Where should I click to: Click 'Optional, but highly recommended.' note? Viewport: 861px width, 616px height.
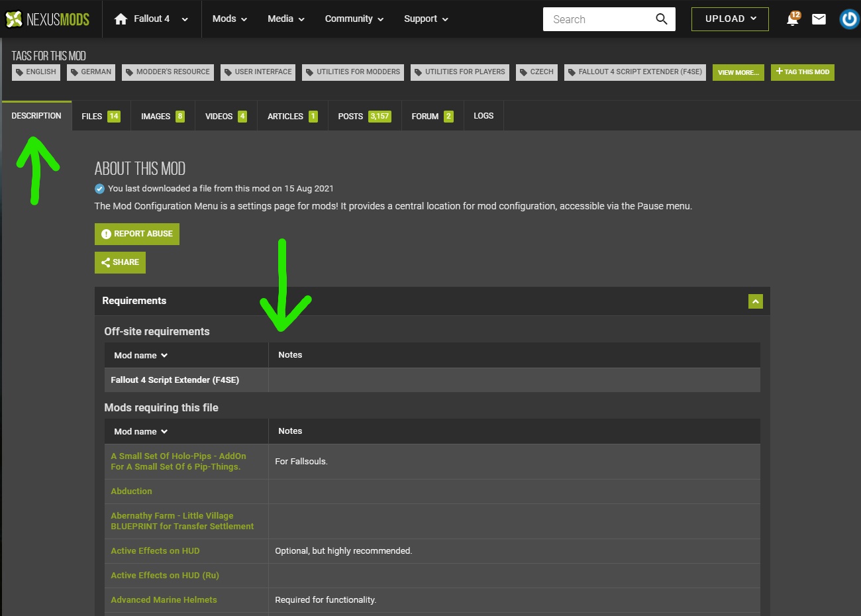pyautogui.click(x=344, y=551)
